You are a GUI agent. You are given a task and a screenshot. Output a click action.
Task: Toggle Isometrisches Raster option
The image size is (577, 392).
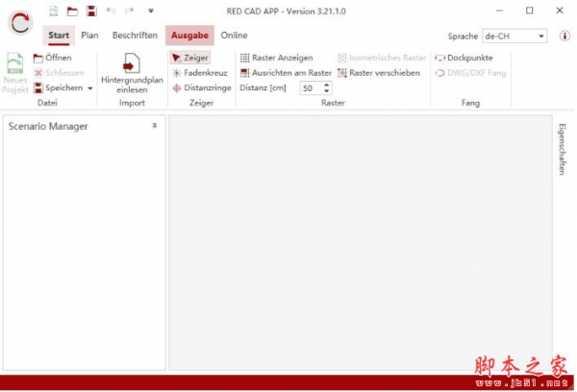[382, 58]
